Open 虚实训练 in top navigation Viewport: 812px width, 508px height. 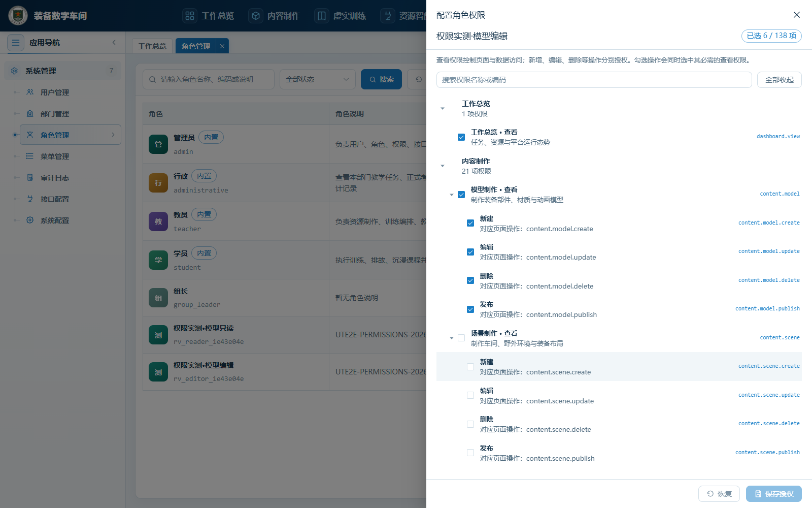point(341,16)
